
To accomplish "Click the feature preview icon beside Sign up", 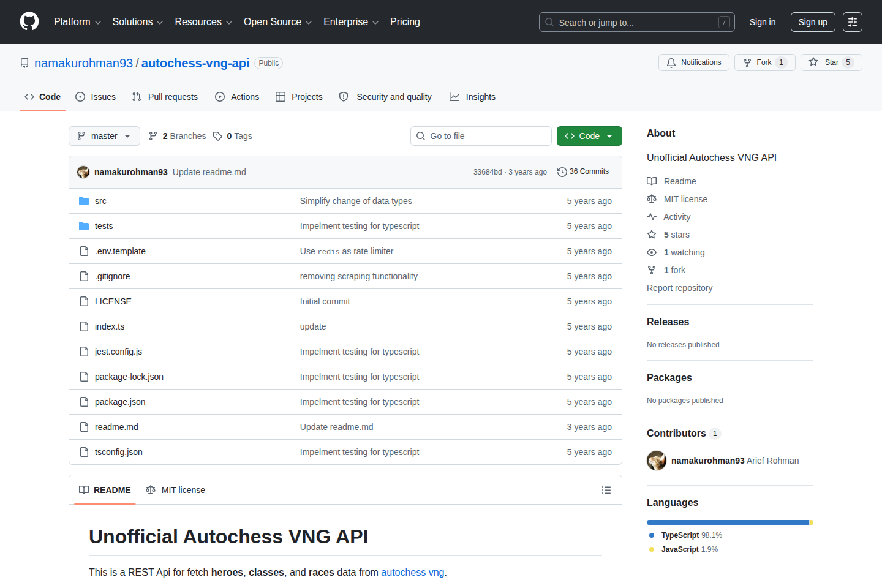I will (853, 21).
